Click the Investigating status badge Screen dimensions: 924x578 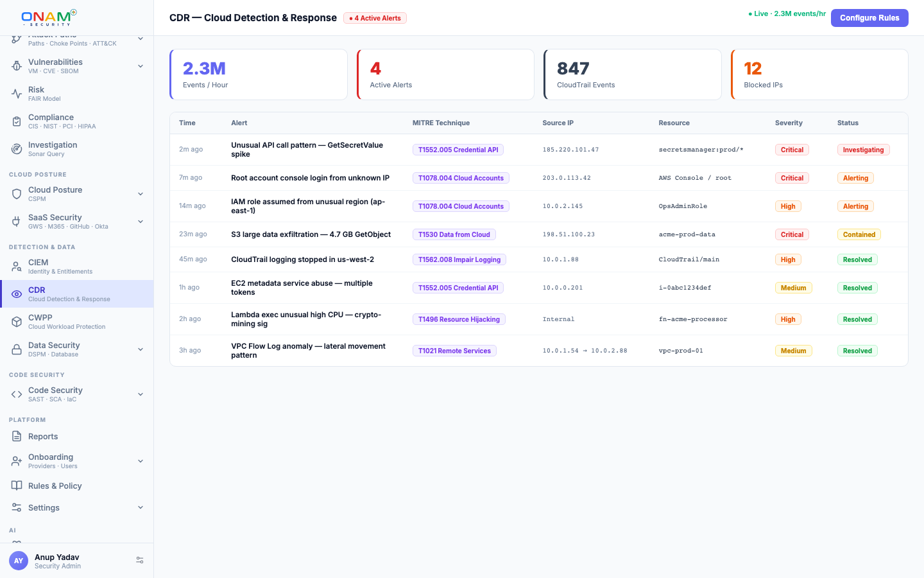point(863,150)
